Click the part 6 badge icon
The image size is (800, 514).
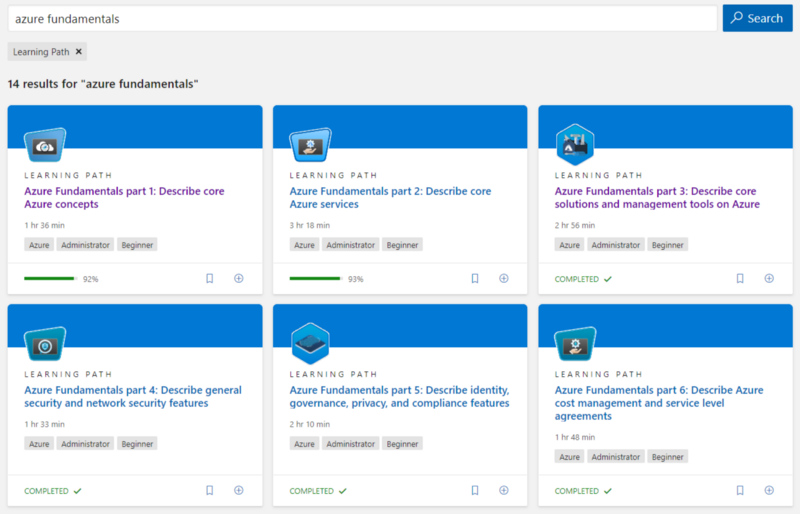point(575,344)
